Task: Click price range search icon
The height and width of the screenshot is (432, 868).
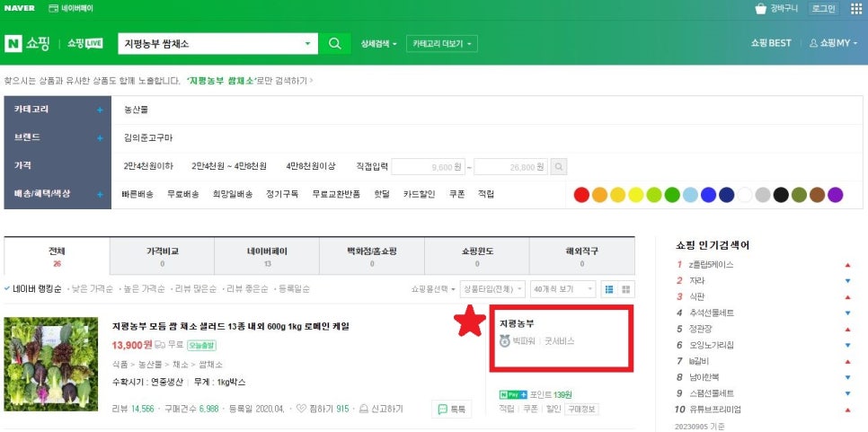Action: point(559,166)
